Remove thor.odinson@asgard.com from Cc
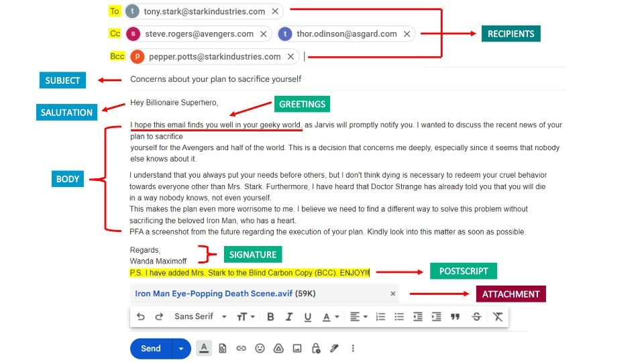This screenshot has height=362, width=644. [407, 34]
